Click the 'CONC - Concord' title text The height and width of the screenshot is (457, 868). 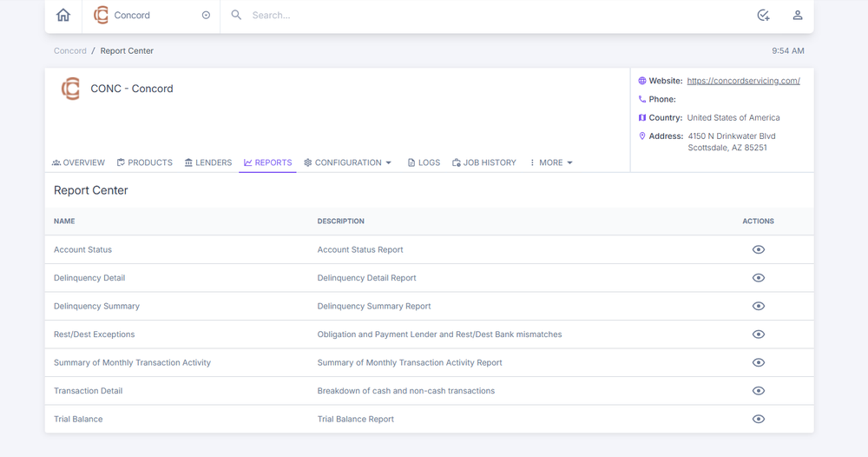click(x=132, y=89)
